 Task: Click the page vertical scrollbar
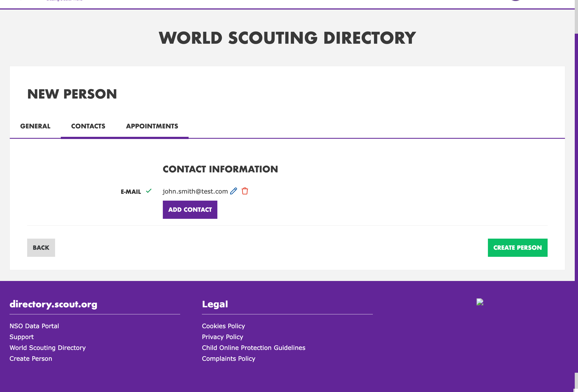click(x=576, y=196)
